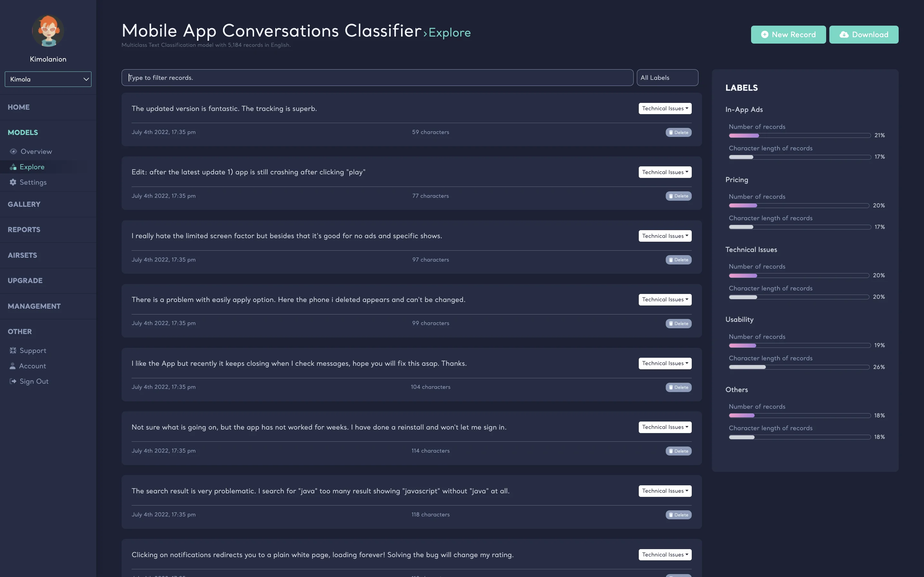
Task: Click the Kimolanion avatar picture
Action: tap(48, 31)
